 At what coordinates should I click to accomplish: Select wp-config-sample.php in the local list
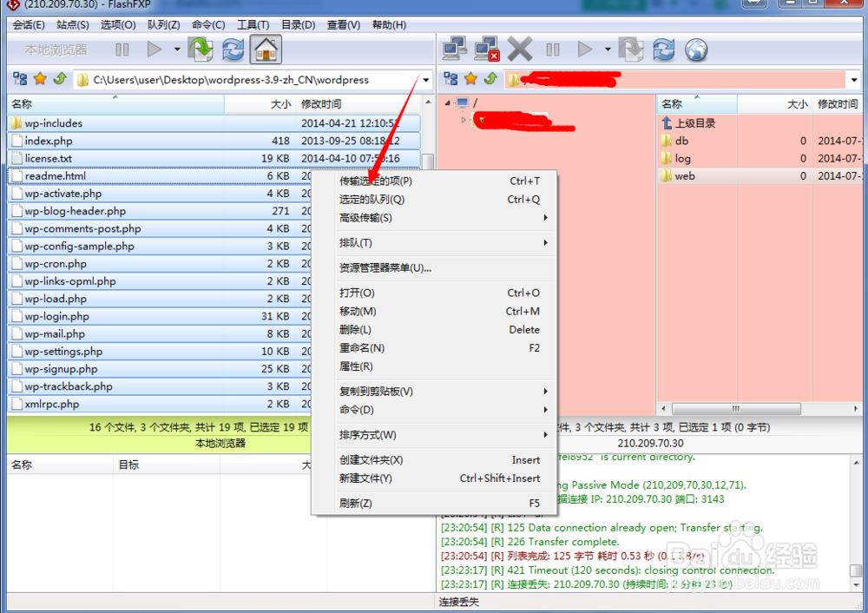pyautogui.click(x=160, y=246)
